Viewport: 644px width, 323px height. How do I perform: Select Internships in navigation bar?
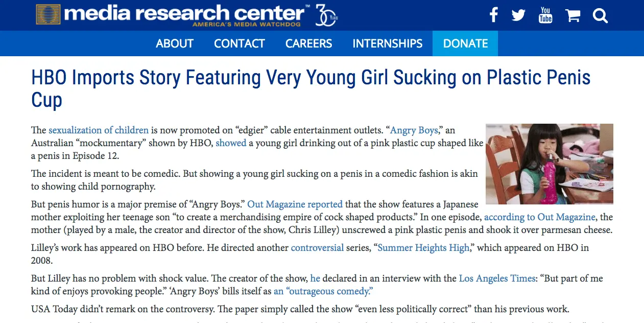pos(387,43)
